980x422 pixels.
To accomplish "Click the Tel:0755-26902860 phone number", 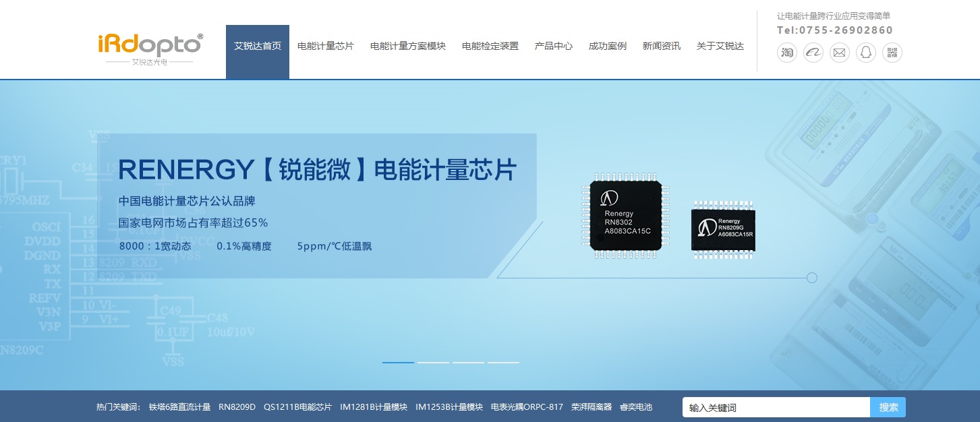I will pyautogui.click(x=835, y=30).
